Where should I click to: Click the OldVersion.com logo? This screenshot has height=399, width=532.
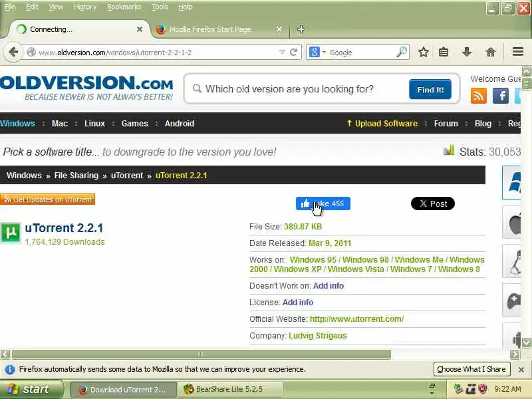click(x=86, y=88)
